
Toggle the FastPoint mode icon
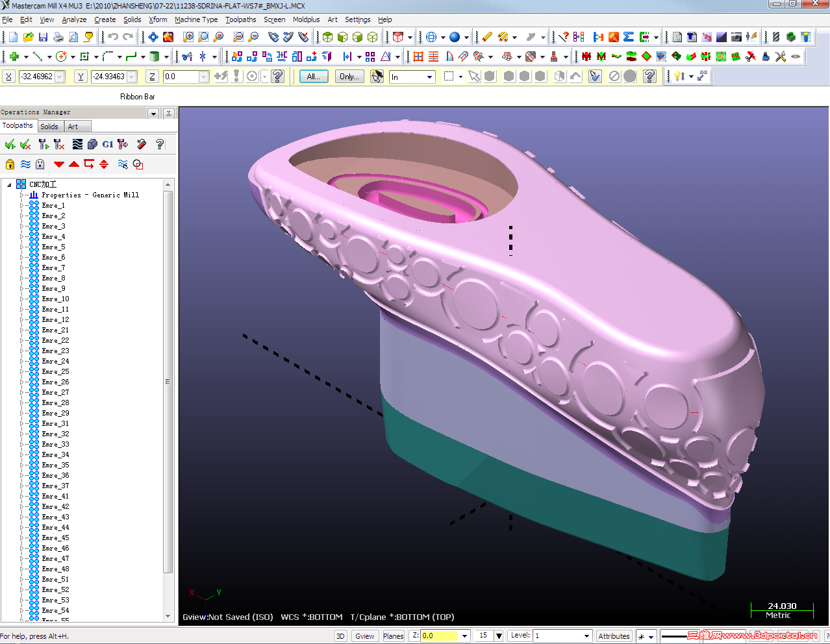tap(221, 77)
